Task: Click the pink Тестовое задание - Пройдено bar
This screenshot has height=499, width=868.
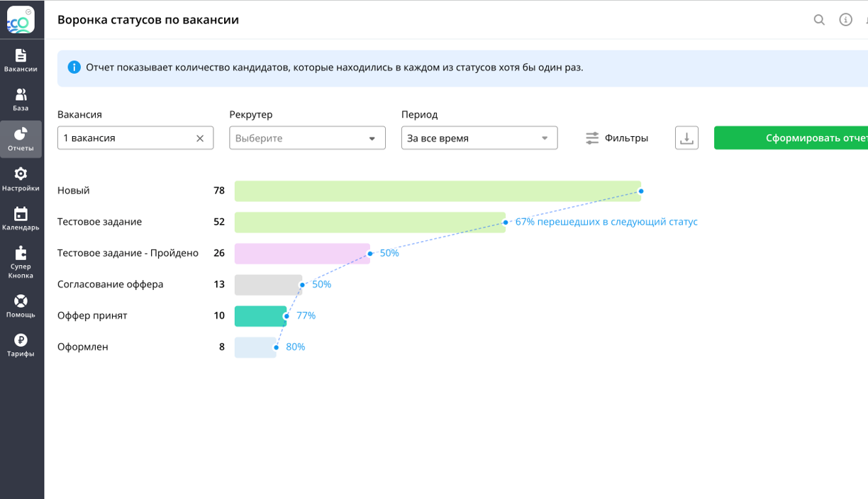Action: (302, 253)
